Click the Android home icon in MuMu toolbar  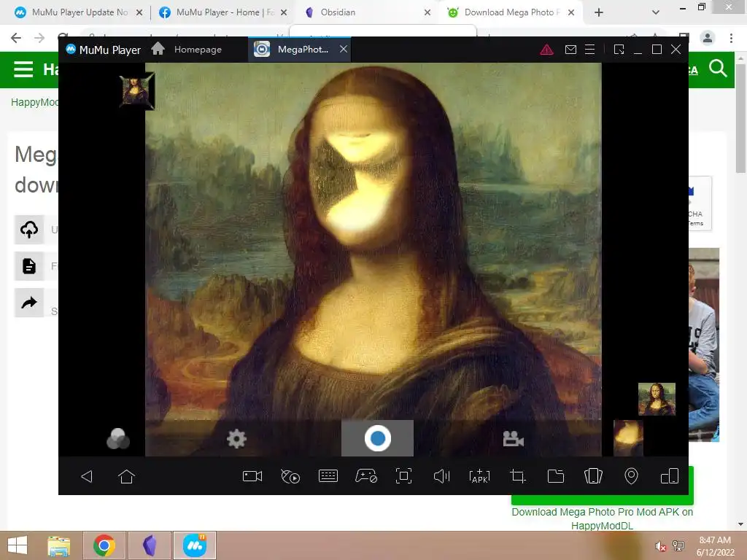point(126,476)
